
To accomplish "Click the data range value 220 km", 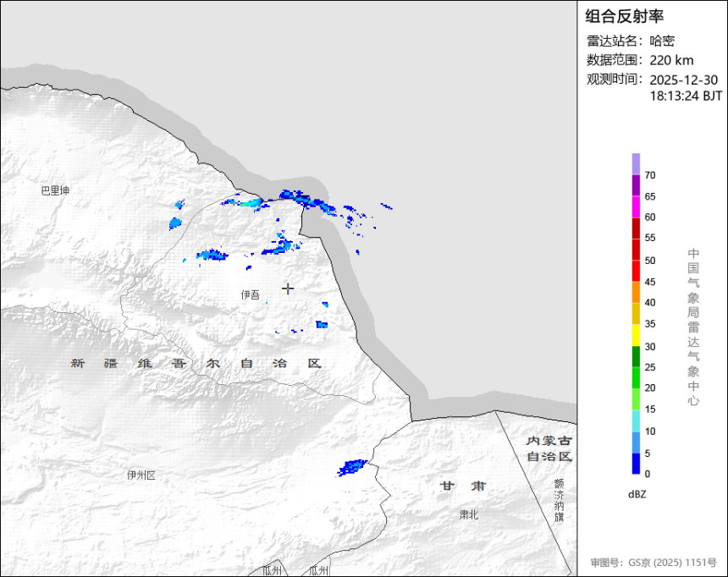I will pyautogui.click(x=671, y=60).
